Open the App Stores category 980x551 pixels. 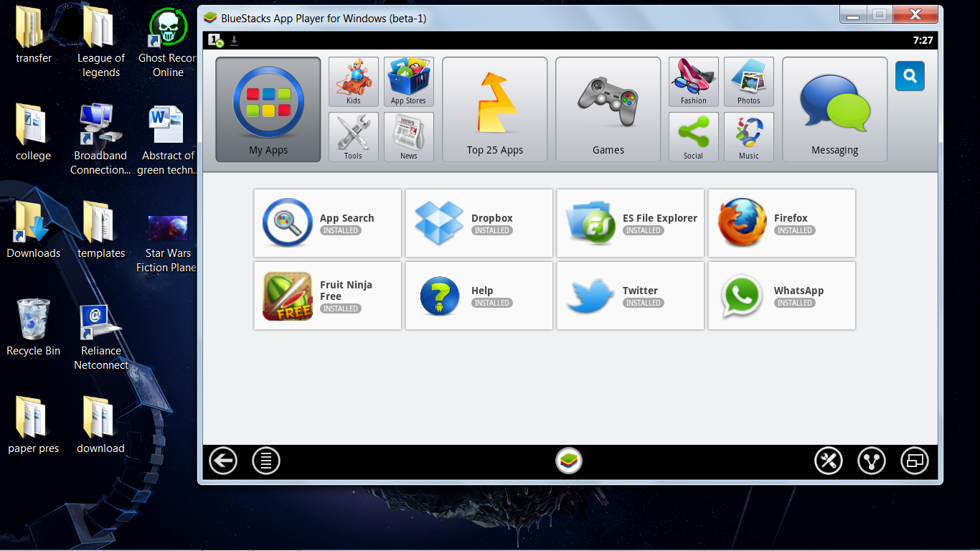tap(408, 80)
